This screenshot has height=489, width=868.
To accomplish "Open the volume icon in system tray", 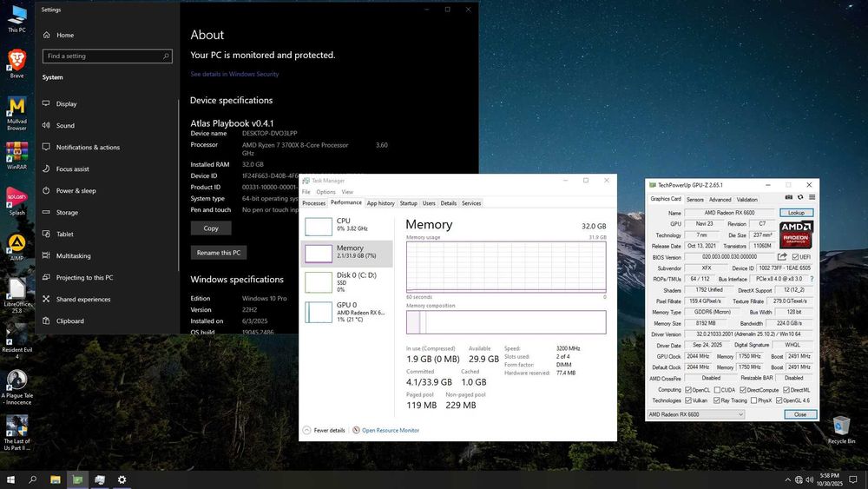I will pos(809,479).
